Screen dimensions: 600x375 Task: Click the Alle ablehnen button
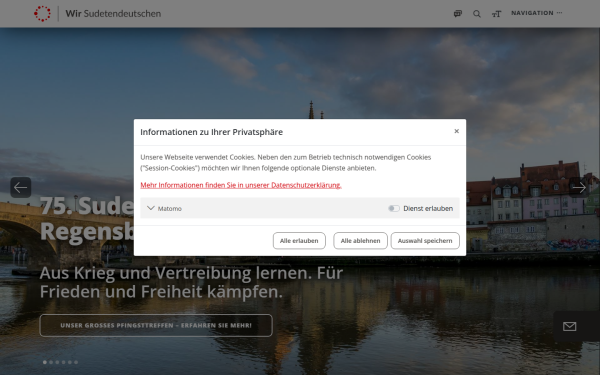(360, 241)
